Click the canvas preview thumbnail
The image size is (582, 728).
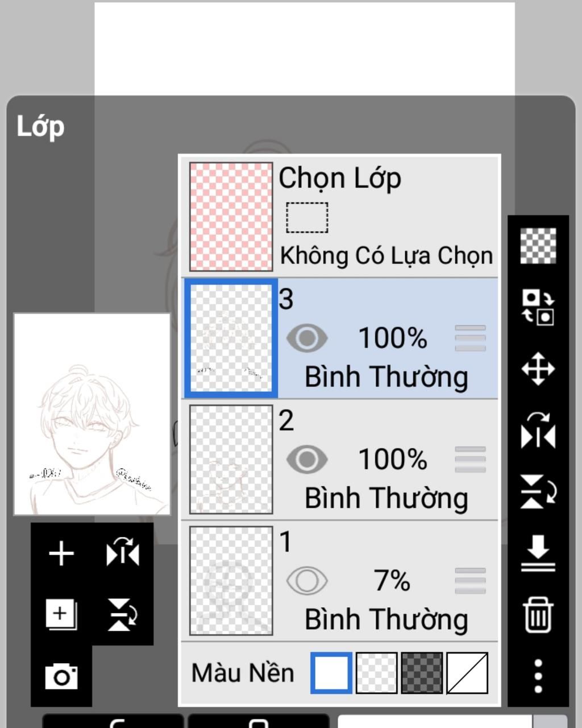click(92, 414)
